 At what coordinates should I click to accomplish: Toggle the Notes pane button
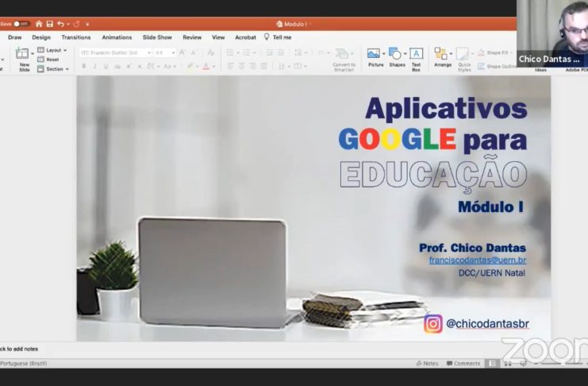pyautogui.click(x=427, y=363)
